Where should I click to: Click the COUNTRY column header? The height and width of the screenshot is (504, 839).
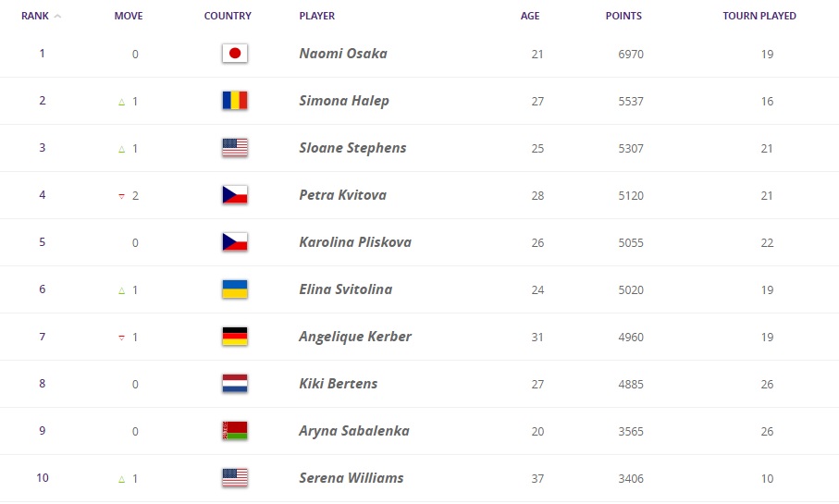pos(228,16)
